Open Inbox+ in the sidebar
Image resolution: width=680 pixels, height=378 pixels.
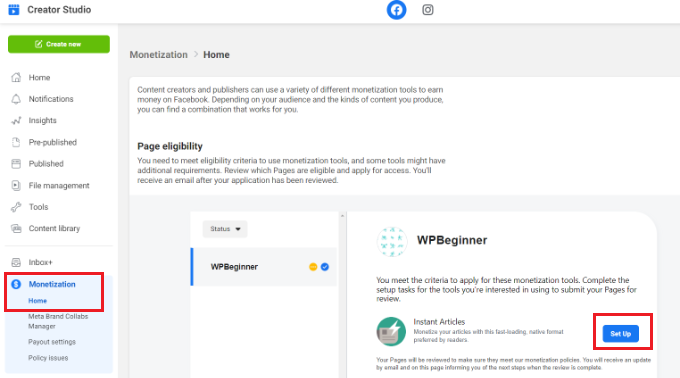pos(40,262)
